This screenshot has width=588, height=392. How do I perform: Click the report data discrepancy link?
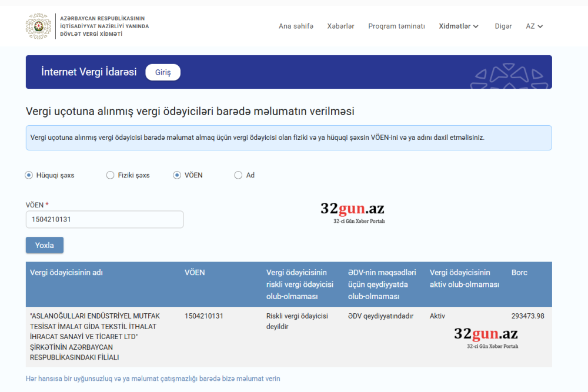153,378
